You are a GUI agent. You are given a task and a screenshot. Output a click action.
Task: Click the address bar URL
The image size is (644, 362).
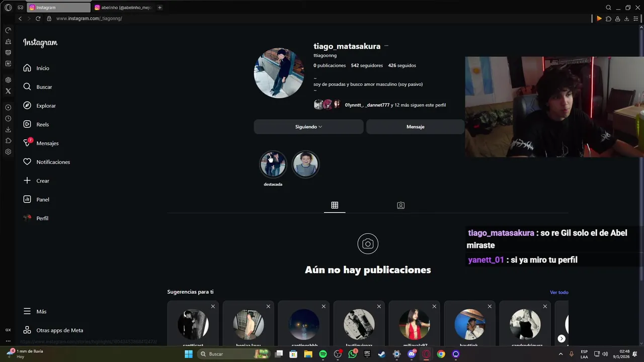pos(89,19)
